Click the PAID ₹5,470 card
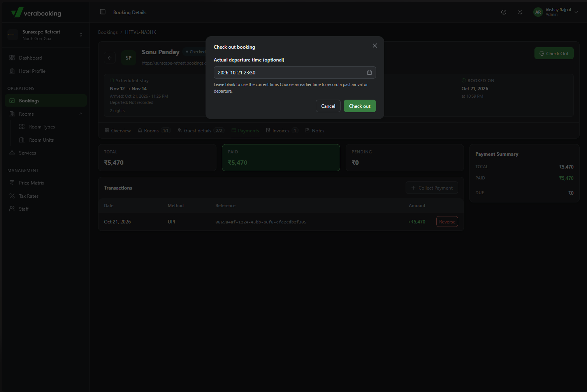The image size is (587, 392). click(281, 158)
